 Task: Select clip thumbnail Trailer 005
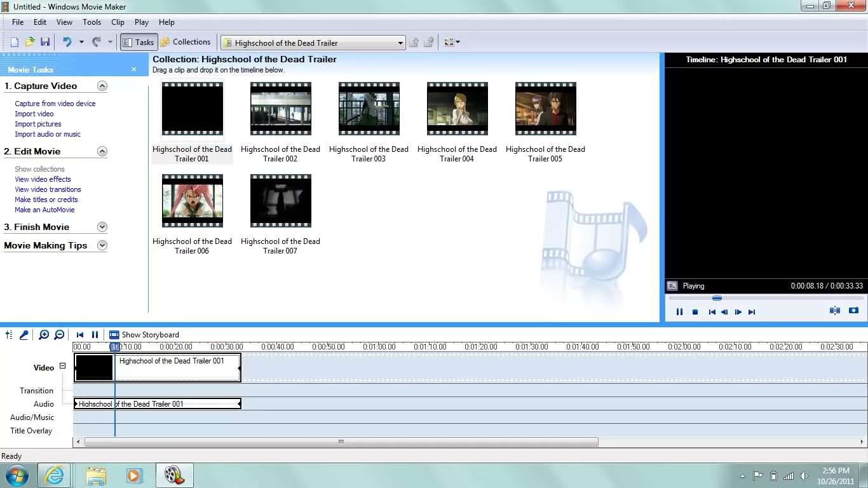point(545,109)
